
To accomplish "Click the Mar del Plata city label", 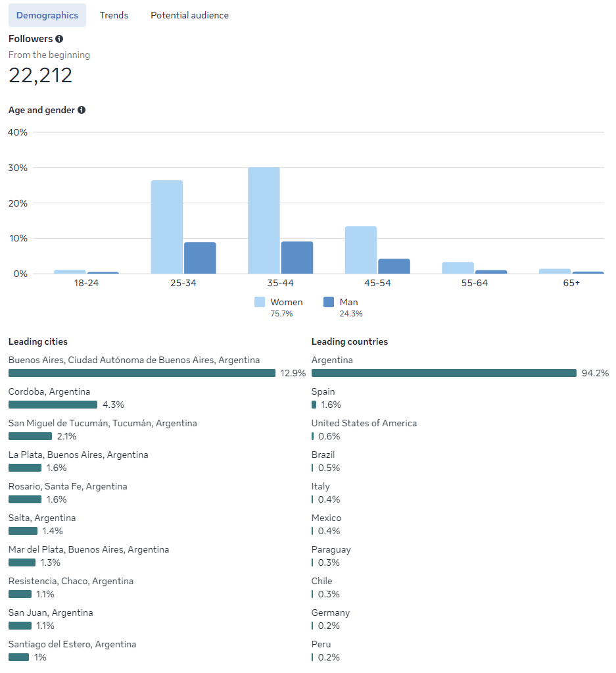I will [x=88, y=549].
